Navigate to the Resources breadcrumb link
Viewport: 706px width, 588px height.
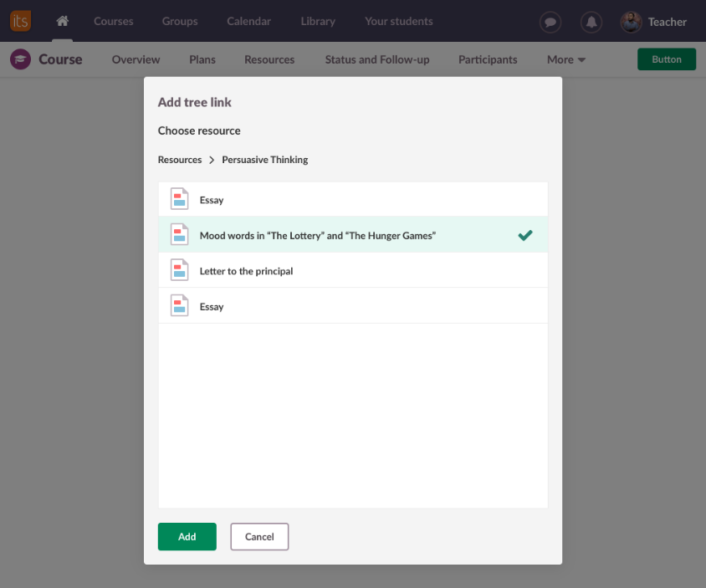click(180, 160)
